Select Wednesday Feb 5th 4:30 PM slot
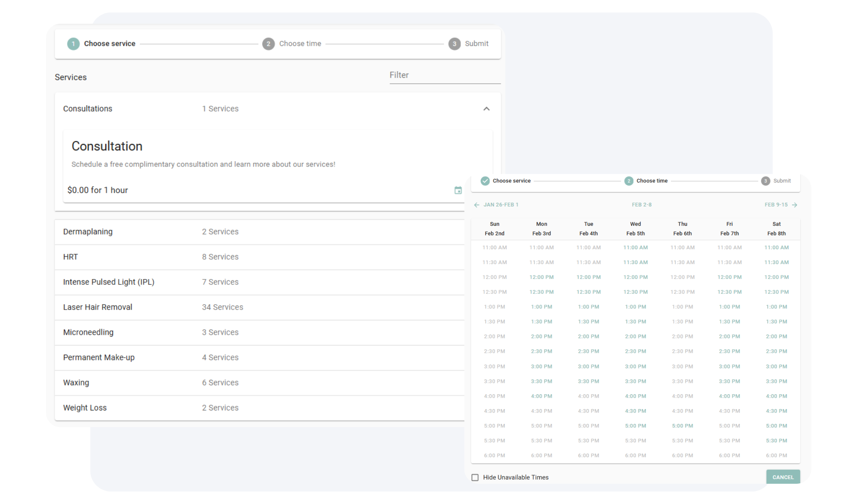 pos(635,411)
